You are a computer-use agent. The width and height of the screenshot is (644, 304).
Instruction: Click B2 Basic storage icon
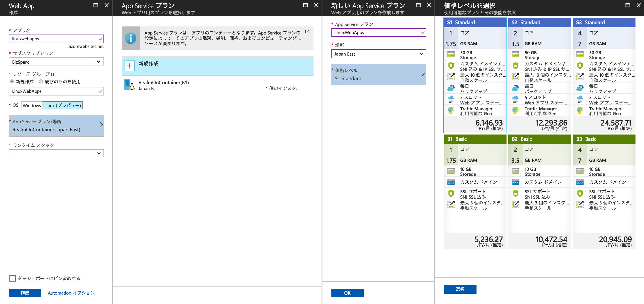tap(515, 171)
